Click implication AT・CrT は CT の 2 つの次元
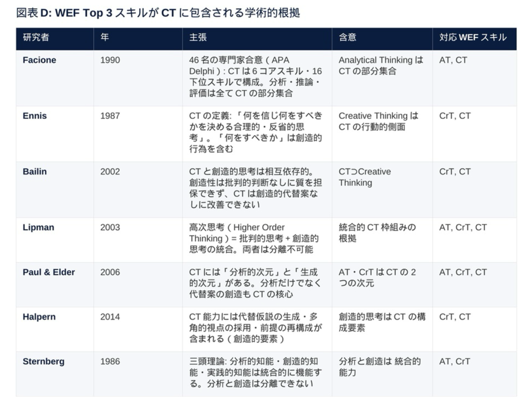This screenshot has height=397, width=532. click(x=377, y=278)
